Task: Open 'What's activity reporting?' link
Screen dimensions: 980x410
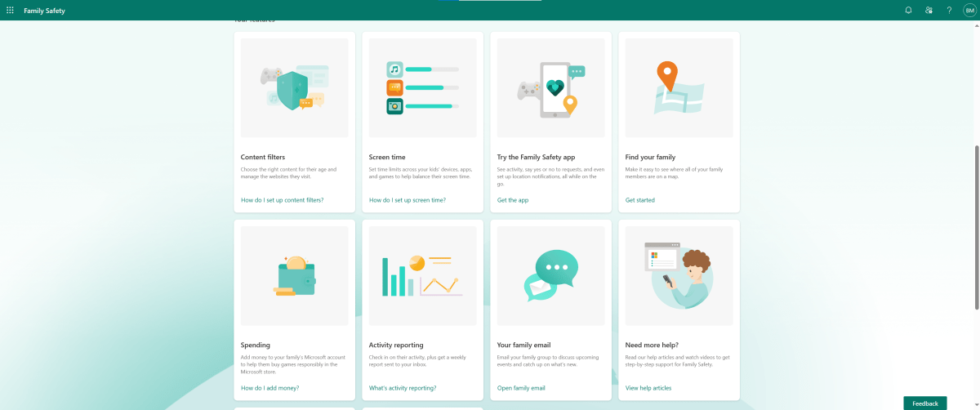Action: tap(403, 388)
